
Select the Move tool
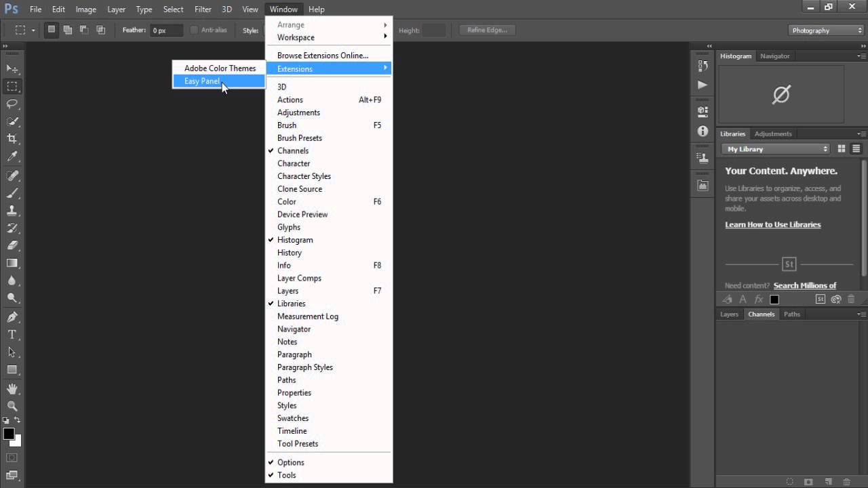(12, 68)
